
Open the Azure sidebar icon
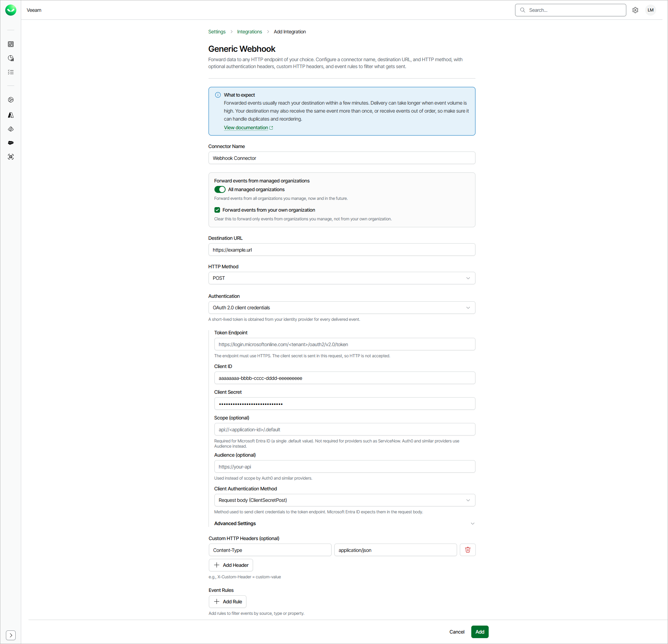pos(11,115)
